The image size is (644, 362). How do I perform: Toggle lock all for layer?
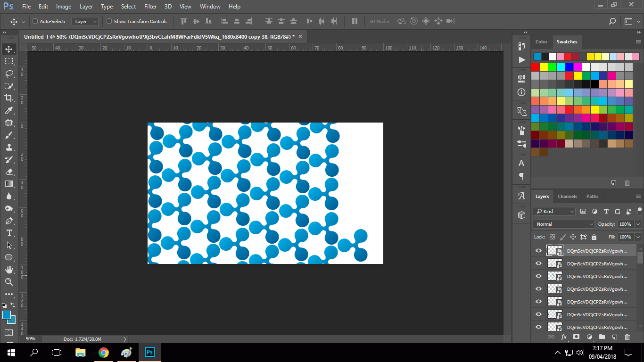594,237
